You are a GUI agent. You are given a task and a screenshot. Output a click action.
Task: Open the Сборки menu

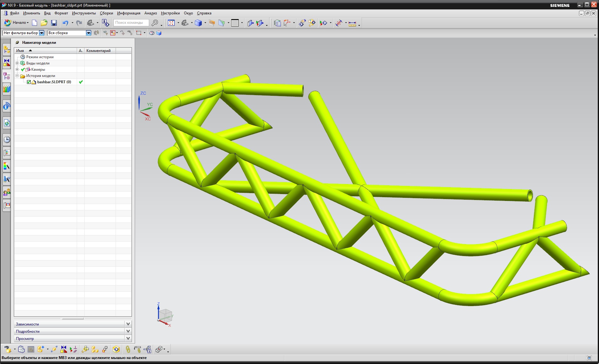[x=107, y=13]
